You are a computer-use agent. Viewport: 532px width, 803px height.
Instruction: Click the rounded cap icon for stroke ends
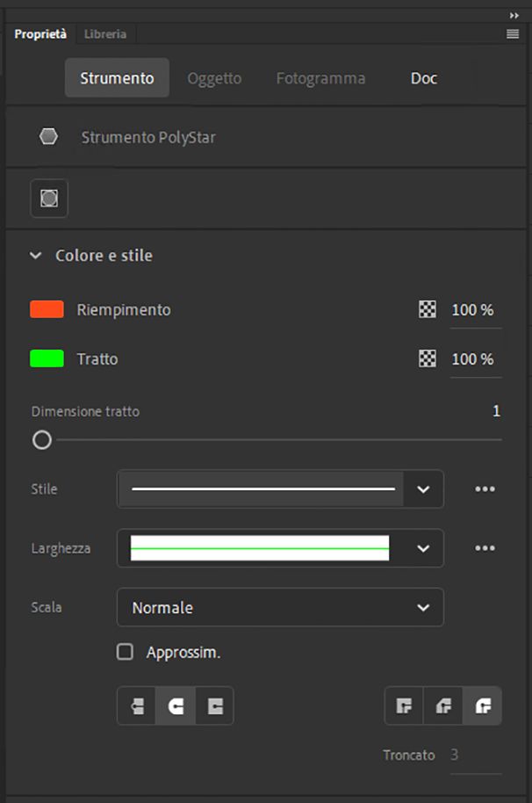(175, 705)
